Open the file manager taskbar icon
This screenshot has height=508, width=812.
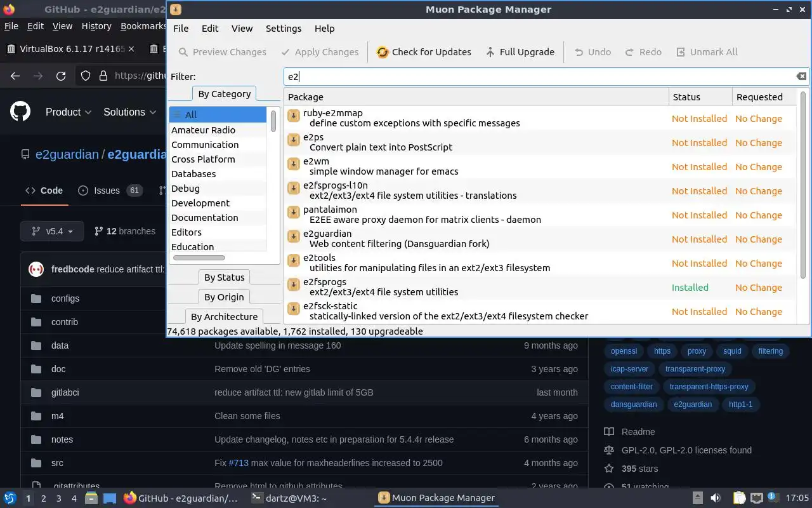(91, 498)
